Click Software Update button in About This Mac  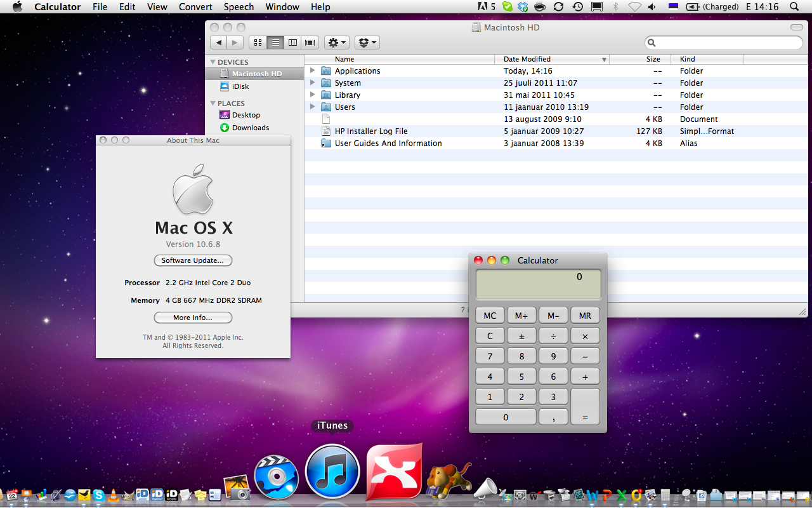[193, 260]
